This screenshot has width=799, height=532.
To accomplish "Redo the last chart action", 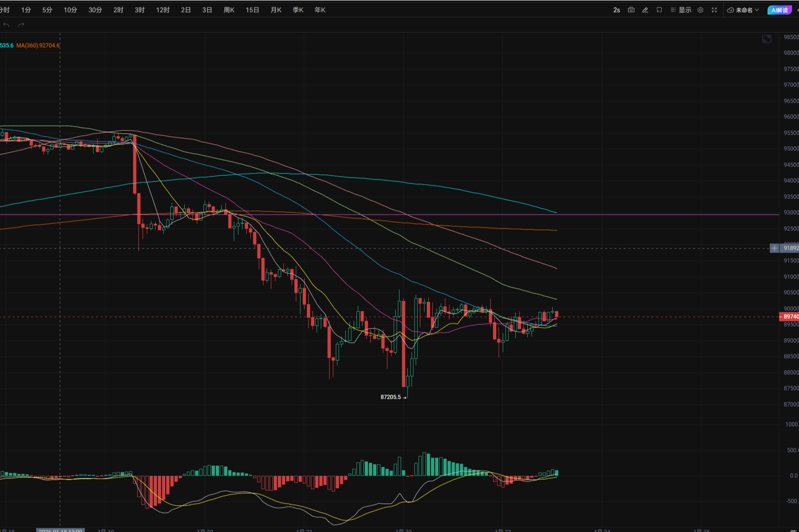I will (21, 25).
